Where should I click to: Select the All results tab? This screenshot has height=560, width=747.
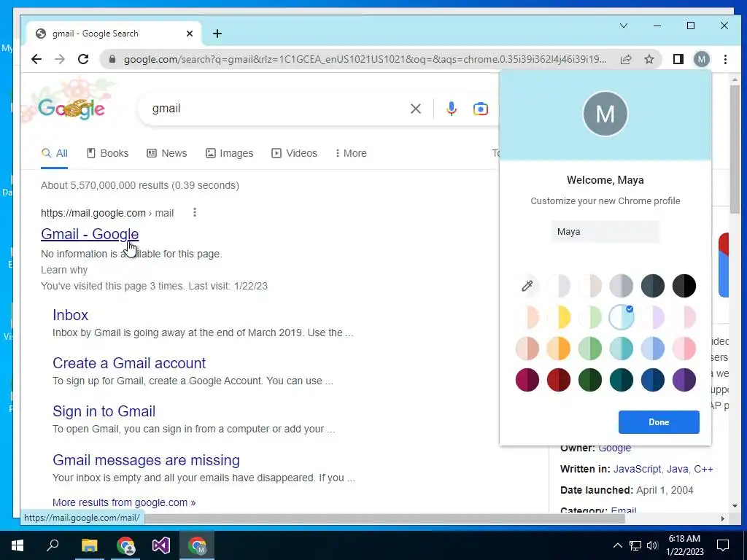click(54, 153)
